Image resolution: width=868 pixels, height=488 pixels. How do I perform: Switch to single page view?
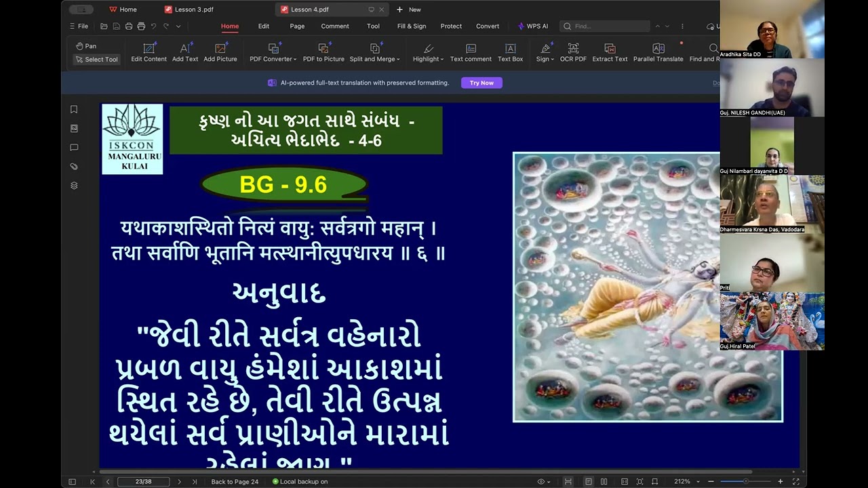(x=589, y=481)
